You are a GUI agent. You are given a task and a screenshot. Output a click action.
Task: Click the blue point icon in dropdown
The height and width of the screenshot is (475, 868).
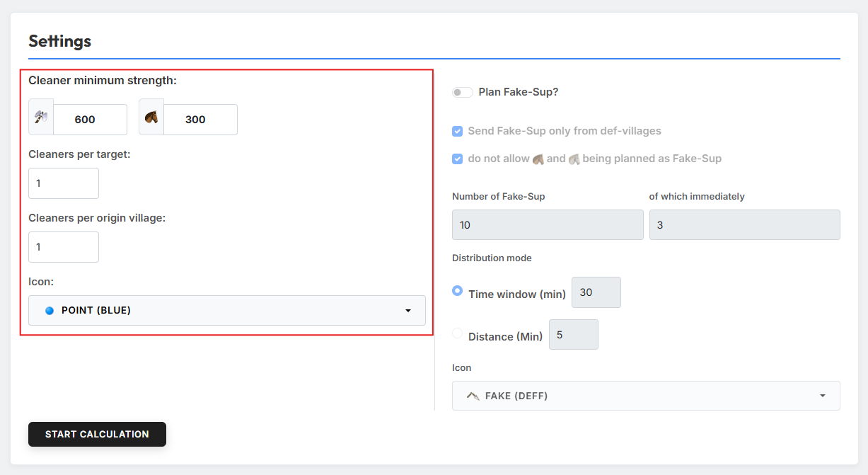click(x=50, y=310)
